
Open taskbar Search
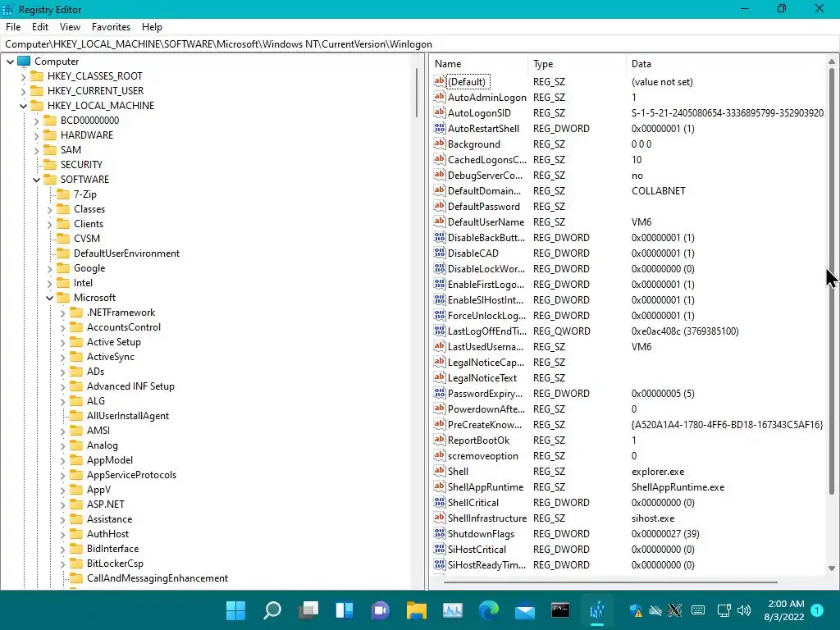(x=272, y=609)
